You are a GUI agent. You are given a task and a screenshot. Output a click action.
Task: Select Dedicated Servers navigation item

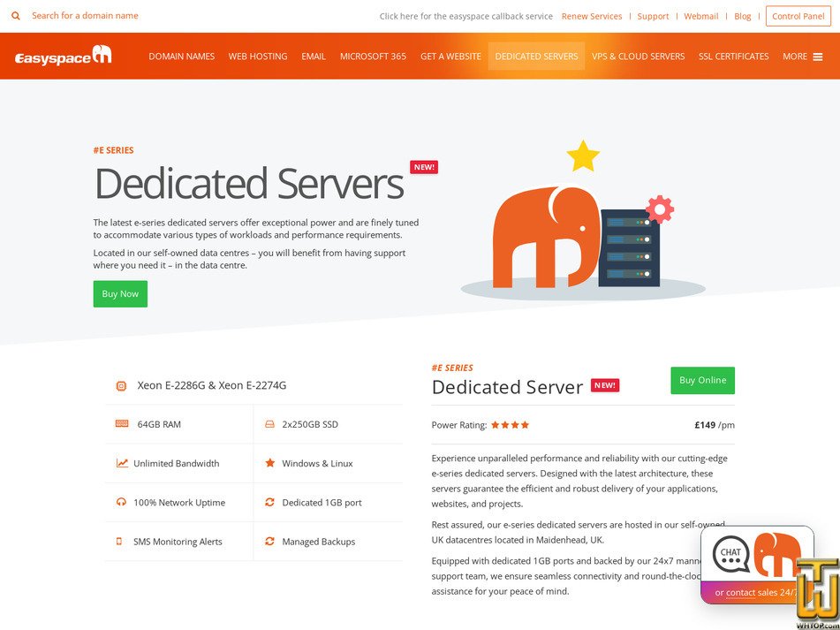(x=536, y=57)
